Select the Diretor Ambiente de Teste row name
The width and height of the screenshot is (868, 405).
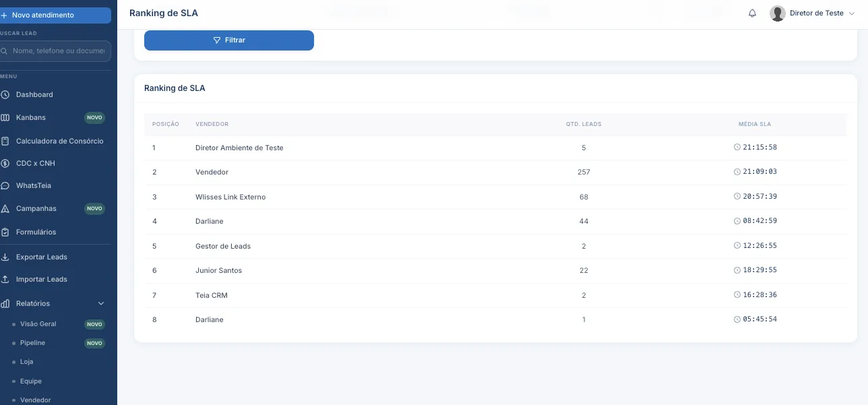click(239, 148)
